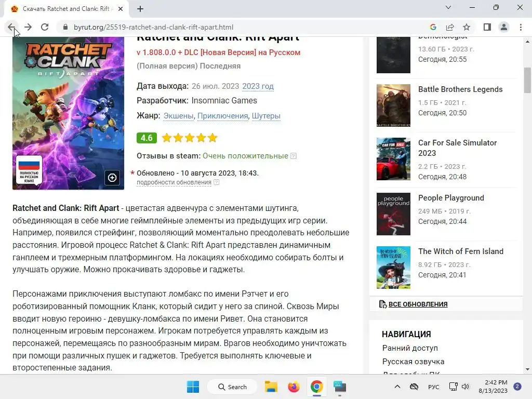Viewport: 532px width, 399px height.
Task: Open Chrome three-dot menu
Action: point(521,27)
